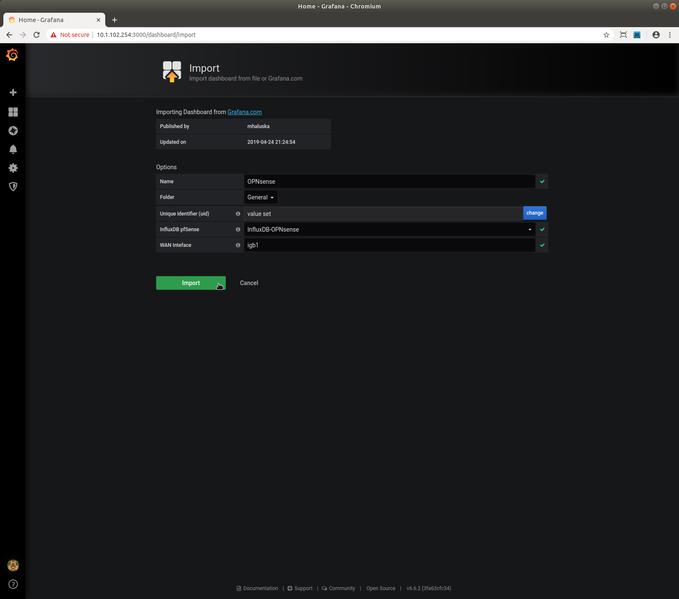Click the green checkmark beside WAN Inteface field

click(542, 245)
